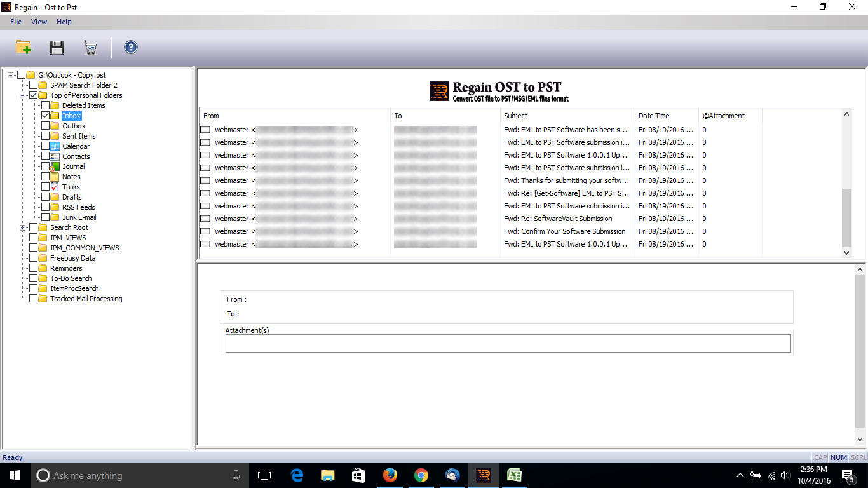Sort by the Subject column header
The width and height of the screenshot is (868, 488).
[x=567, y=116]
